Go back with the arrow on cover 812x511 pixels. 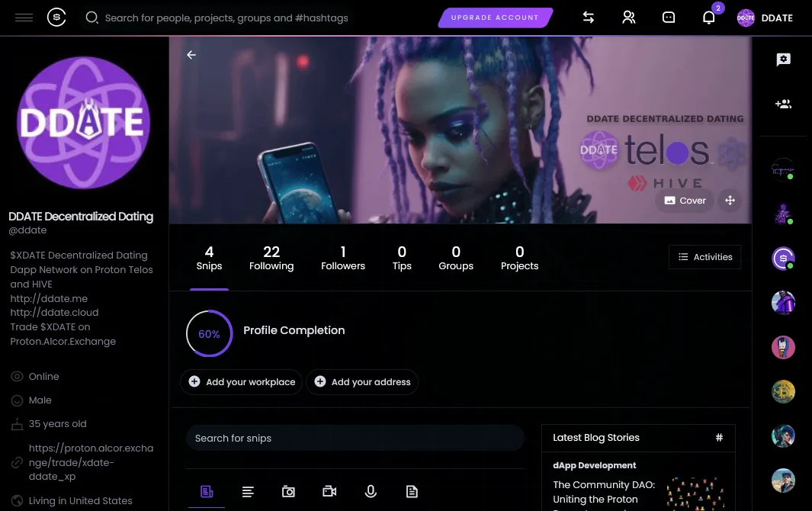pyautogui.click(x=191, y=54)
